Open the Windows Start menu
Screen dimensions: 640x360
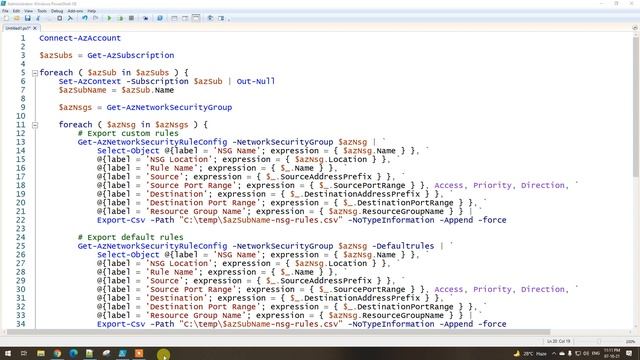7,353
